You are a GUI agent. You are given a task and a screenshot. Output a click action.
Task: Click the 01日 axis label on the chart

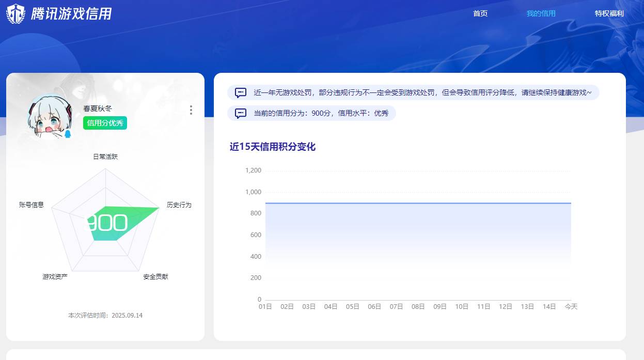tap(265, 306)
